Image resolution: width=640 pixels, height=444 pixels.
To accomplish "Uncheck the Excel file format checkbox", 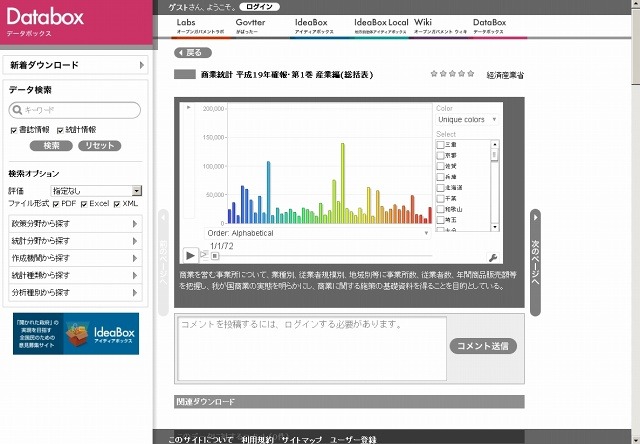I will click(x=84, y=204).
